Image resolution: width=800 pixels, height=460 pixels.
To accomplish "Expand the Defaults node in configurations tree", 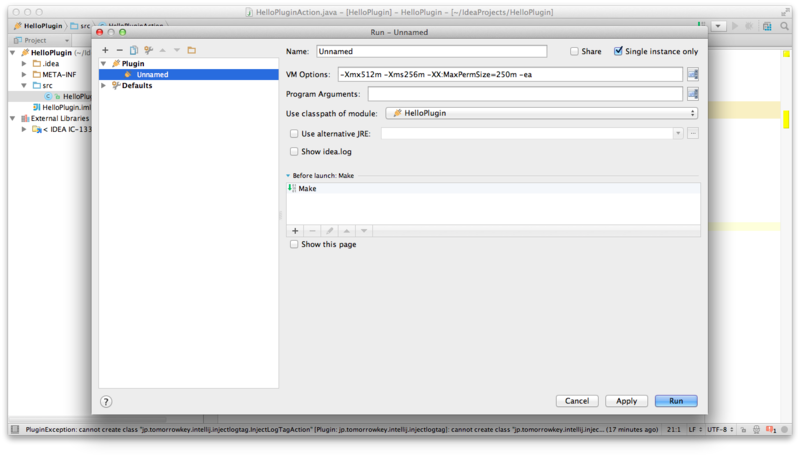I will tap(104, 86).
